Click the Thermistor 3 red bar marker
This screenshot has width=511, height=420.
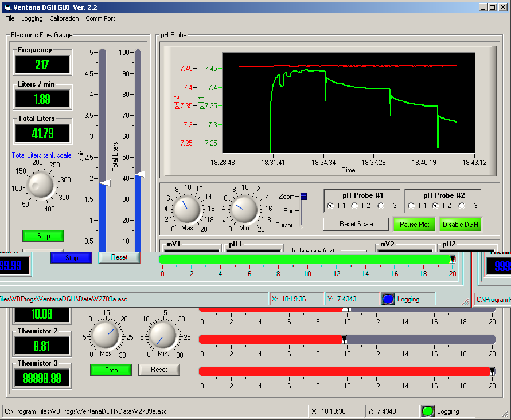[493, 371]
